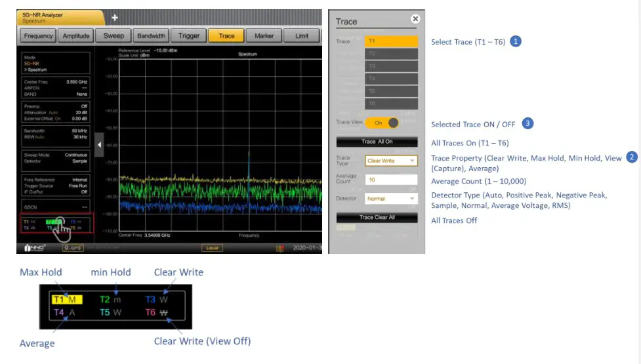Open the Amplitude menu
Viewport: 641px width, 364px height.
pos(76,35)
